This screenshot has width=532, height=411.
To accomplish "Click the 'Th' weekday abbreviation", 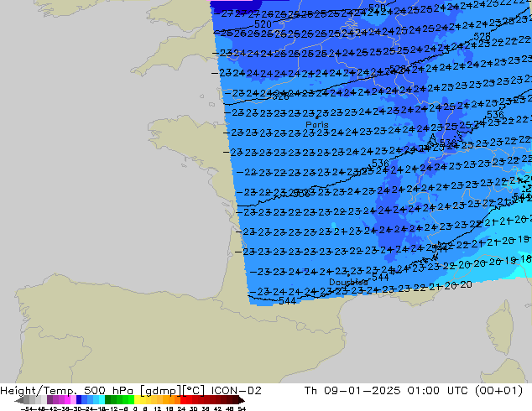I will [310, 391].
